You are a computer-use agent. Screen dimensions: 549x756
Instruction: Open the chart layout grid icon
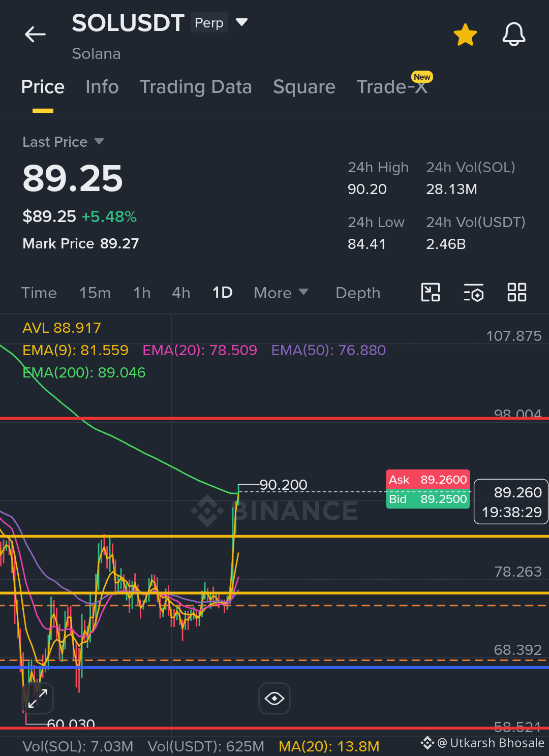coord(517,293)
